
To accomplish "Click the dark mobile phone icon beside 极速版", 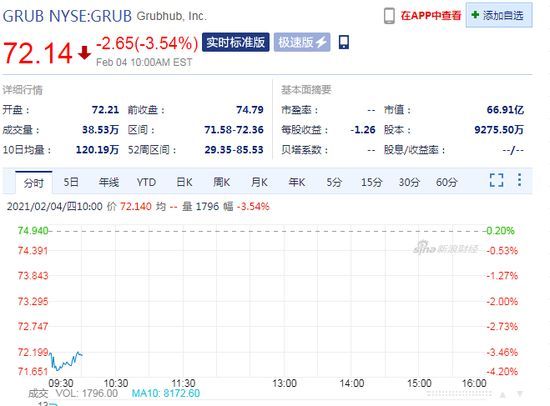I will 344,42.
